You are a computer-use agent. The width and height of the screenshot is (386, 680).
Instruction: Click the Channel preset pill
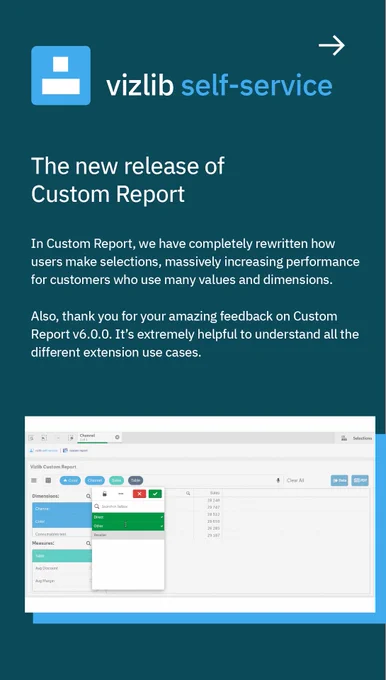tap(95, 481)
